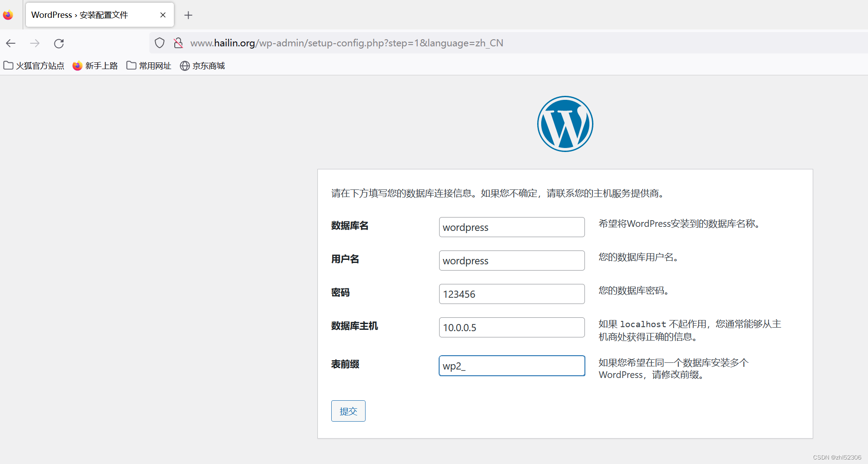Click the 密码 label
Screen dimensions: 868x464
point(341,293)
